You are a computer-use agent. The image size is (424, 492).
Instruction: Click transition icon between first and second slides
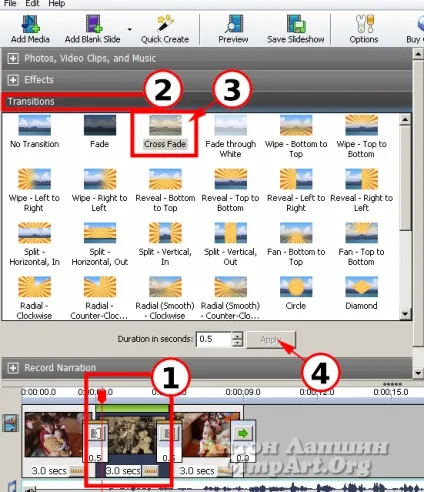[96, 433]
